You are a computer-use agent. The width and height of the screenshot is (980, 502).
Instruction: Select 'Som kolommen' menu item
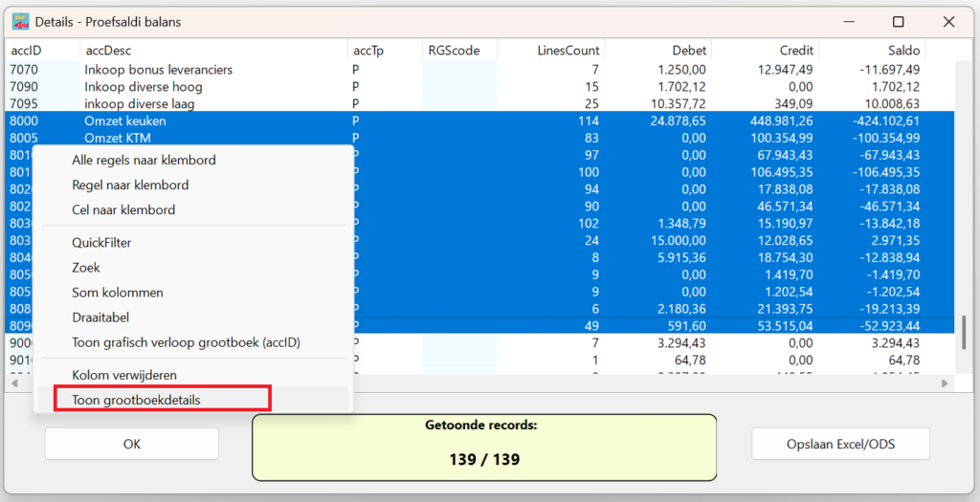click(118, 293)
